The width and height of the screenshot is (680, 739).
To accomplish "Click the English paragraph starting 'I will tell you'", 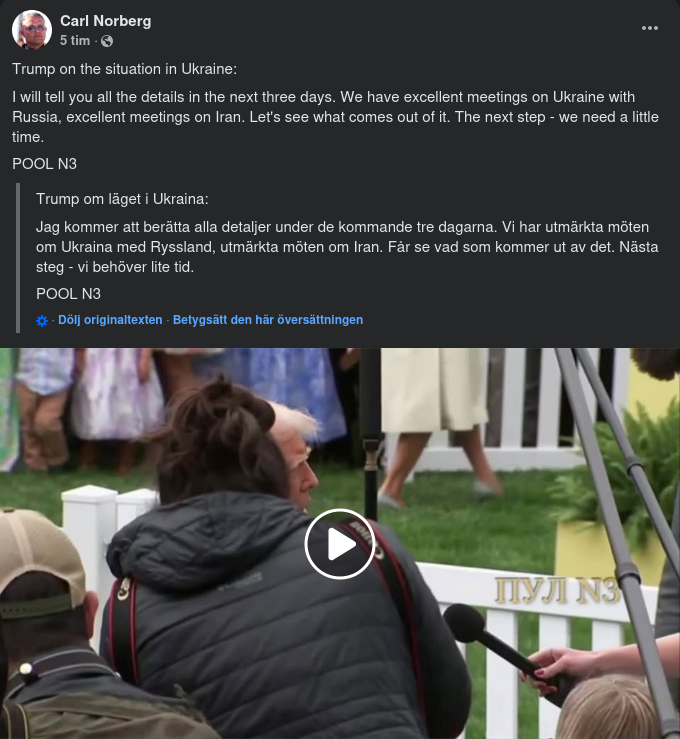I will (336, 117).
